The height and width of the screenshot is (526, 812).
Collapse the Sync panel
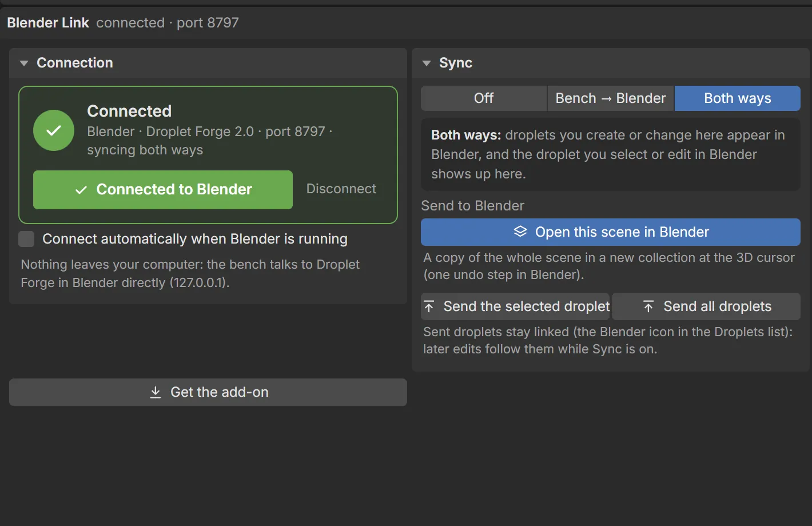pos(427,63)
